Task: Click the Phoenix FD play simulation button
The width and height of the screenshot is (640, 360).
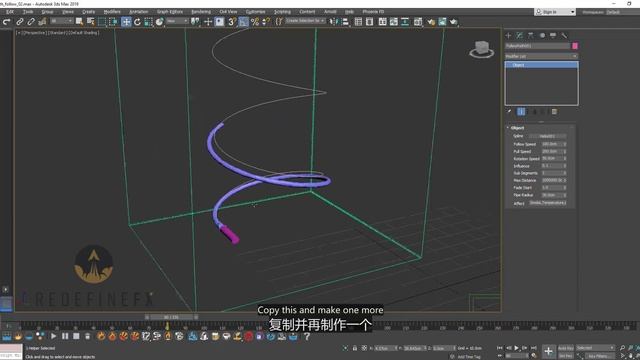Action: click(53, 336)
